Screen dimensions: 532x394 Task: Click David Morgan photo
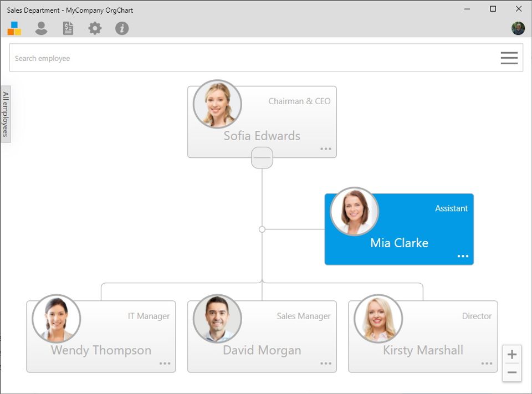coord(217,318)
